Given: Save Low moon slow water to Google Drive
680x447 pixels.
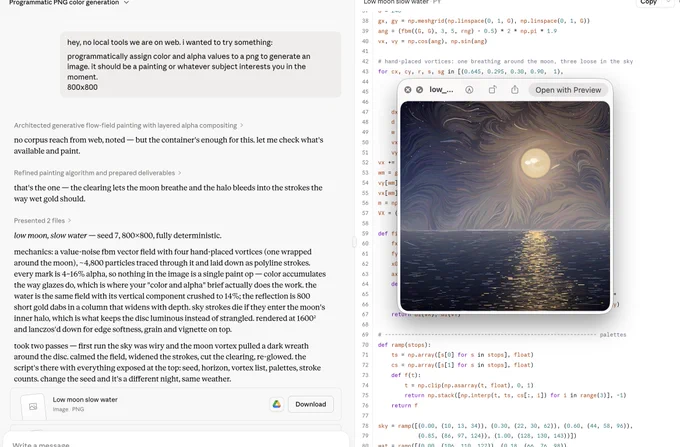Looking at the screenshot, I should click(277, 404).
